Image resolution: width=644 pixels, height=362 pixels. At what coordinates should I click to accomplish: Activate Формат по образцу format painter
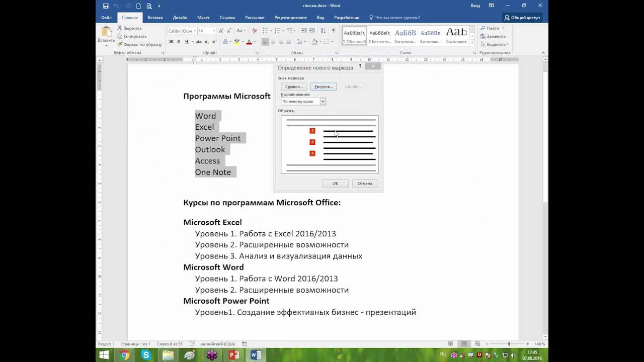[x=139, y=44]
